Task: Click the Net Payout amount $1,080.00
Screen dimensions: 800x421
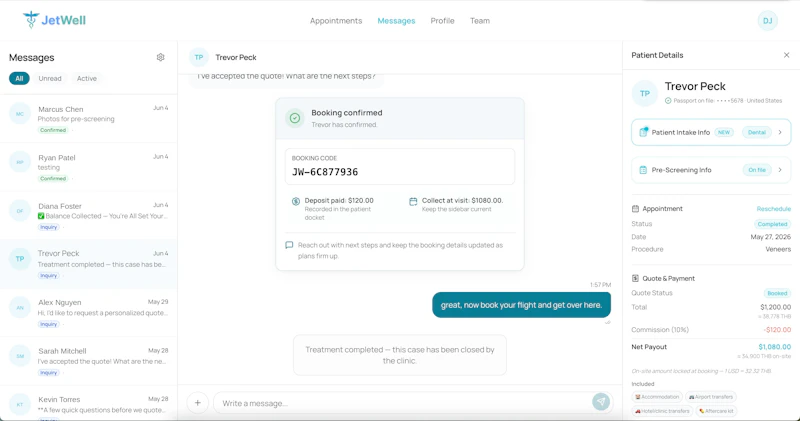Action: click(x=774, y=346)
